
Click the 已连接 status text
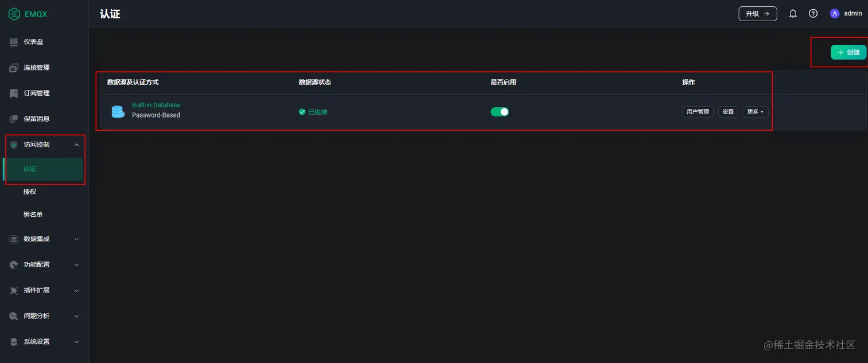tap(317, 112)
